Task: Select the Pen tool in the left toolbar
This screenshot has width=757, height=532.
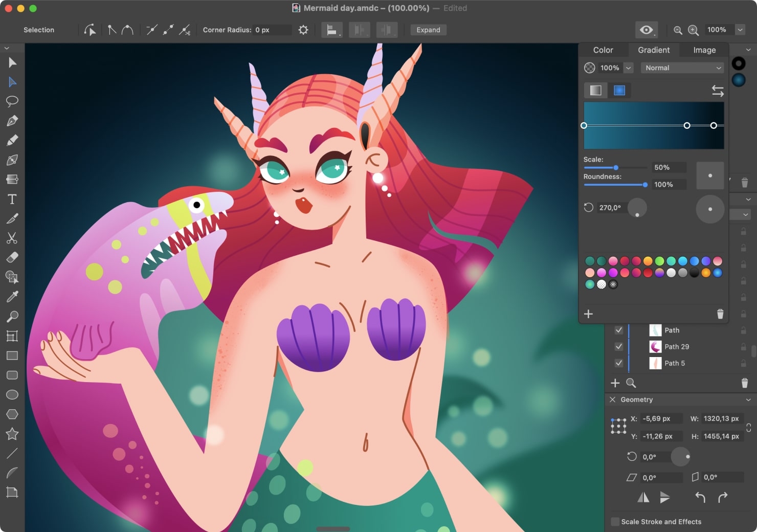Action: pyautogui.click(x=12, y=121)
